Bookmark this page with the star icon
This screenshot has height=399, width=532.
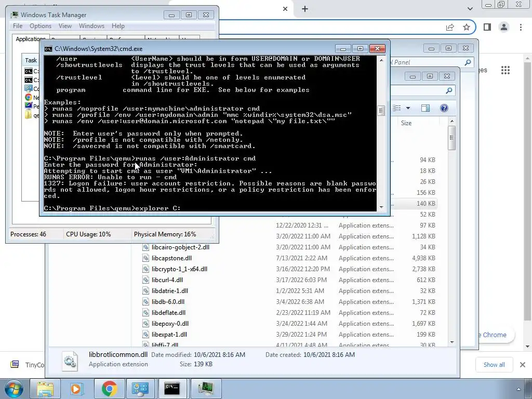pyautogui.click(x=467, y=27)
